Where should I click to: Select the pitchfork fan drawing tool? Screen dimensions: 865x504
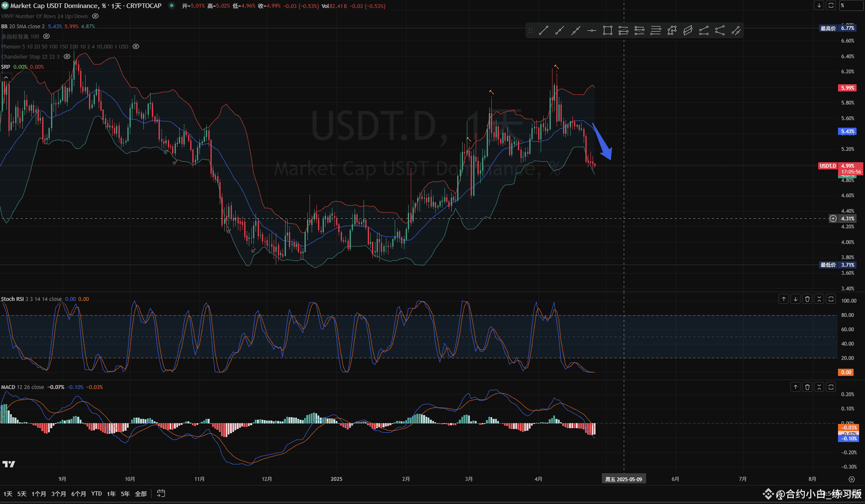[720, 30]
